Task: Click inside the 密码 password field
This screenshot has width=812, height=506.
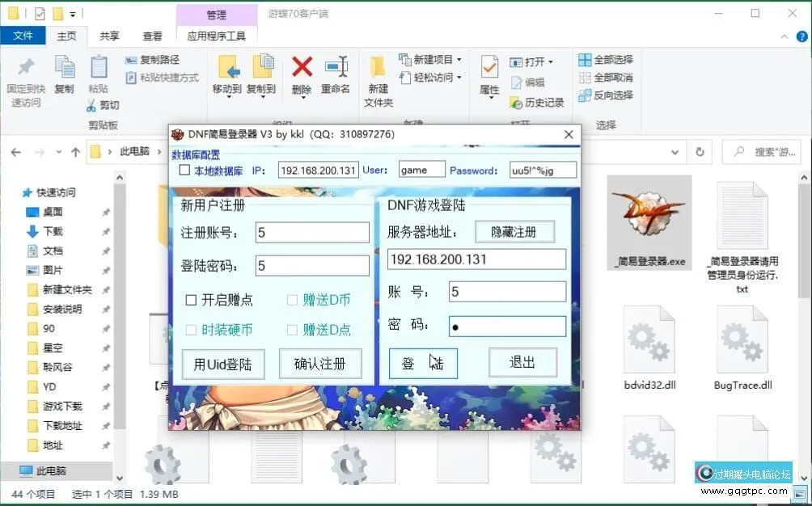Action: pyautogui.click(x=507, y=327)
